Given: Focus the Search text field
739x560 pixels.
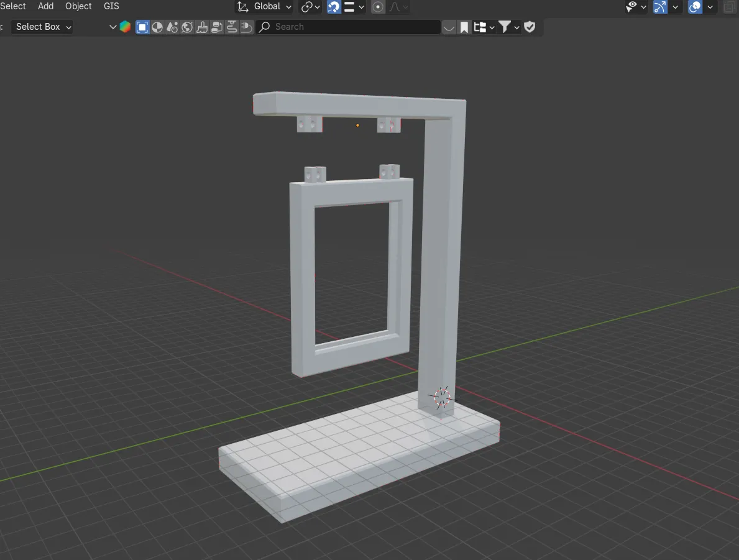Looking at the screenshot, I should 348,27.
